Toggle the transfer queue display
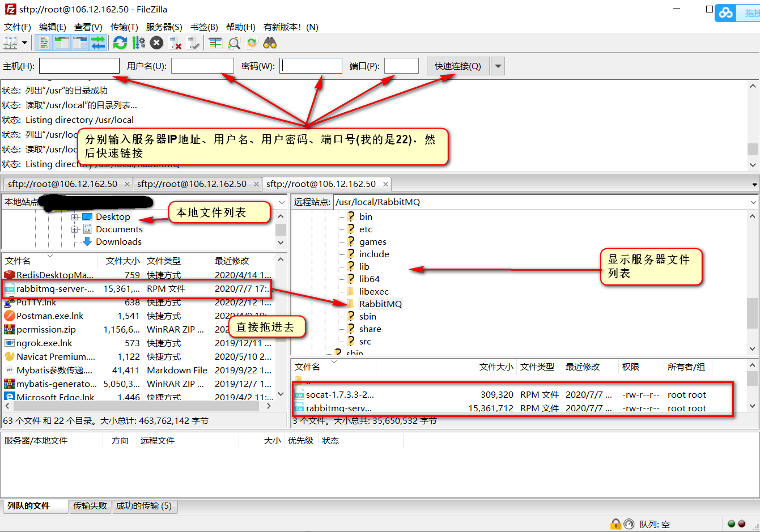 98,42
